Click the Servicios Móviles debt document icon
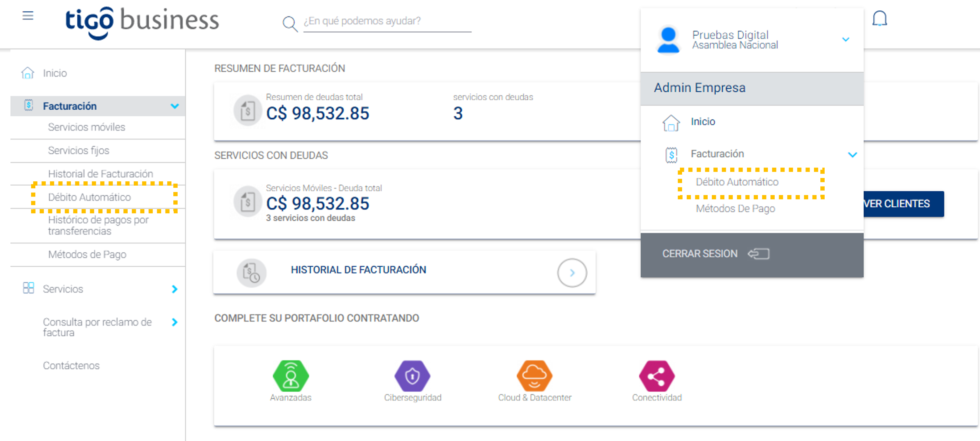Screen dimensions: 980x441 [248, 201]
